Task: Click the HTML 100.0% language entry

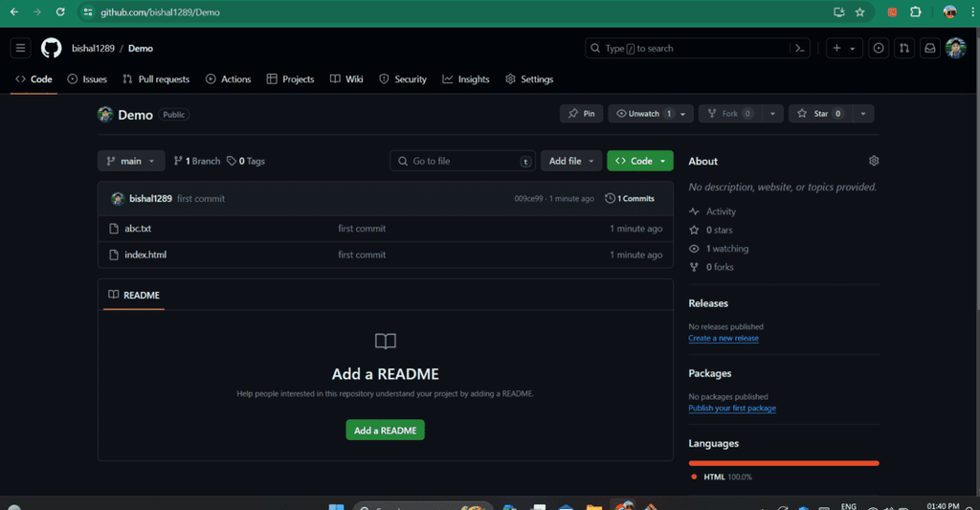Action: coord(722,477)
